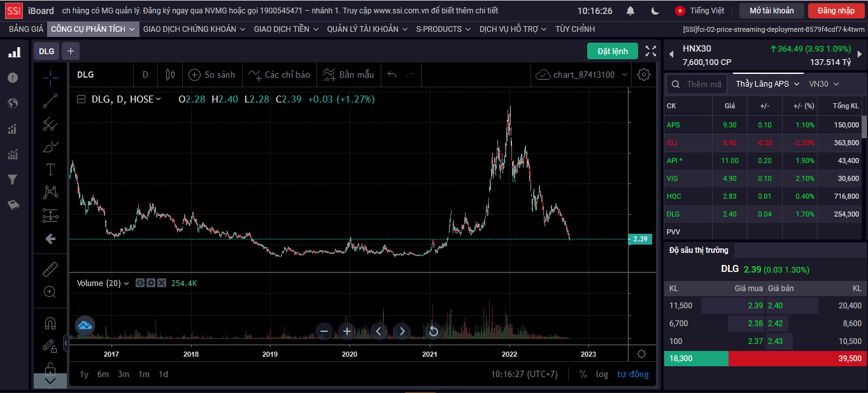Select the long position forecasting tool

pyautogui.click(x=50, y=216)
